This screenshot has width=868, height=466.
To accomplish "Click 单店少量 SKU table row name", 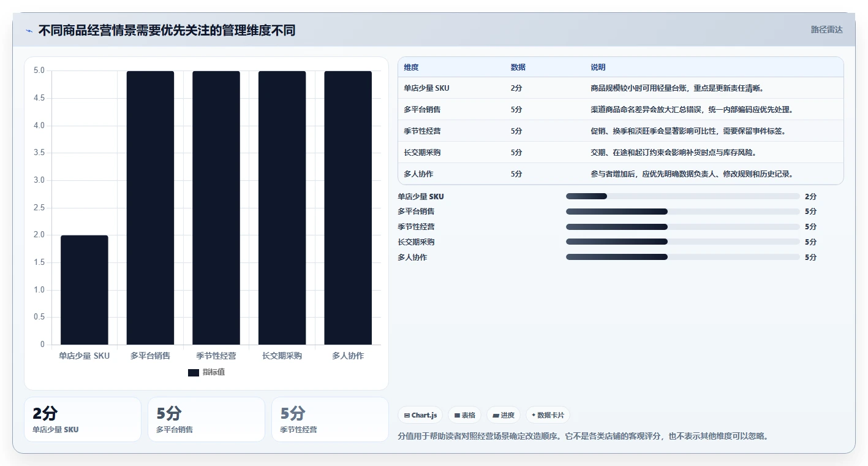I will coord(426,88).
